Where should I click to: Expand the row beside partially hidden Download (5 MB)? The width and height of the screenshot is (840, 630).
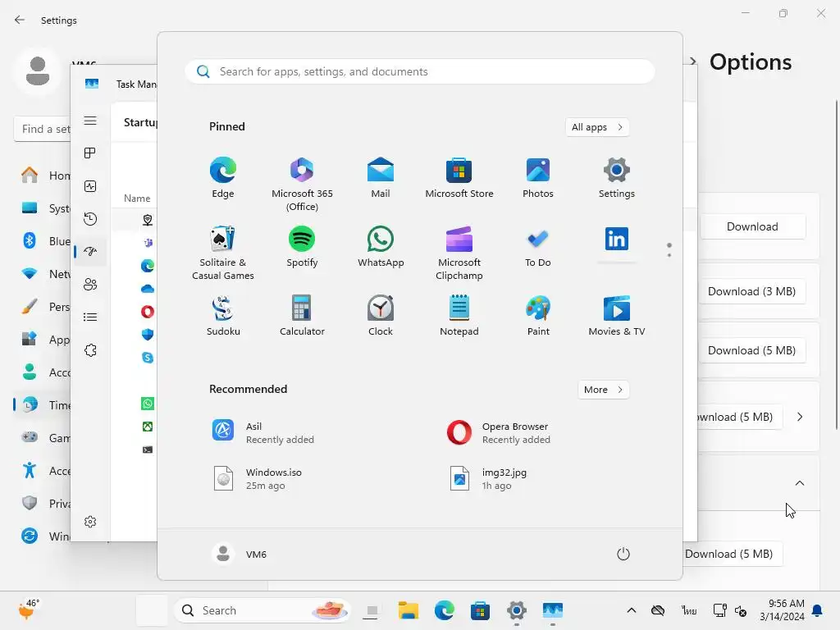799,417
